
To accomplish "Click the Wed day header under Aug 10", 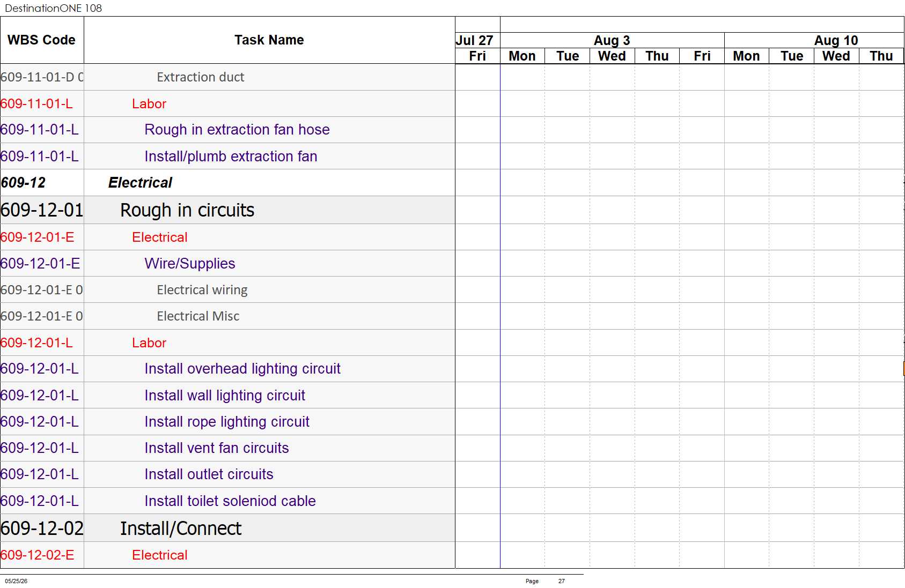I will click(x=836, y=56).
